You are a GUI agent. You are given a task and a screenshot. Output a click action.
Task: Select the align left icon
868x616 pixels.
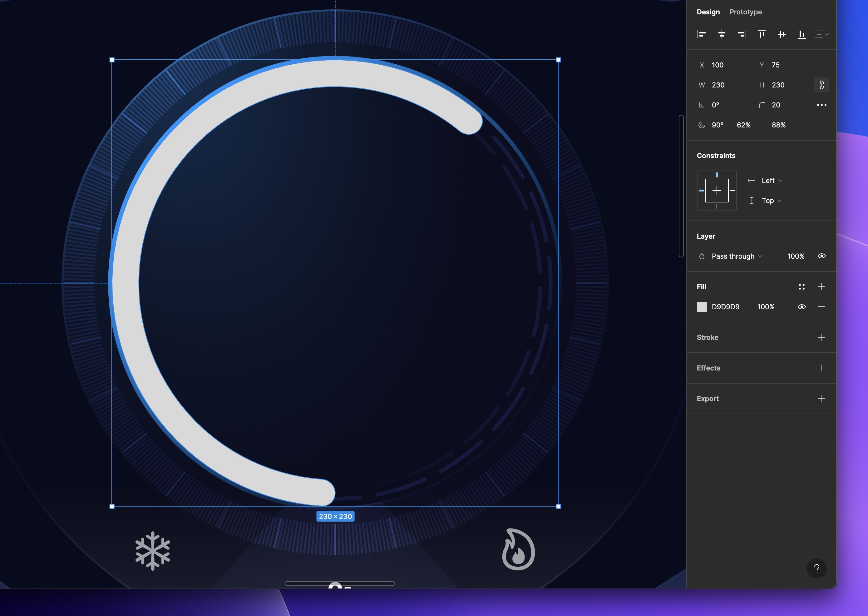(x=702, y=34)
